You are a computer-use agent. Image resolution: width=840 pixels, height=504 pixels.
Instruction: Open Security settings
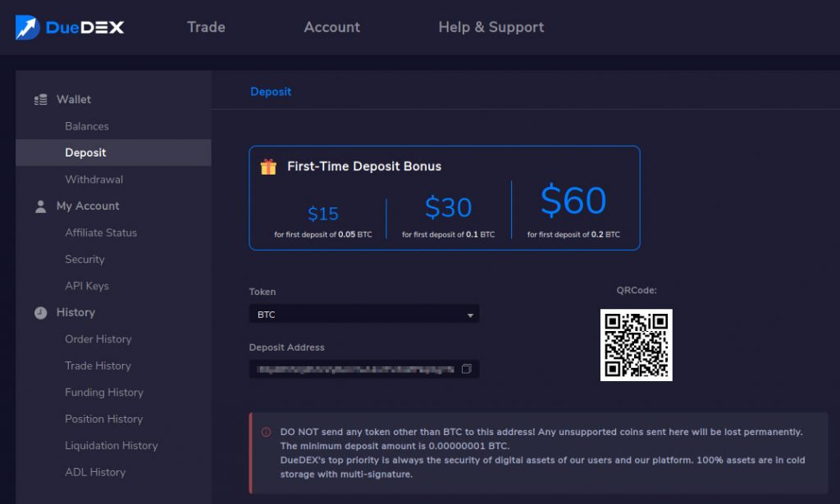coord(84,260)
